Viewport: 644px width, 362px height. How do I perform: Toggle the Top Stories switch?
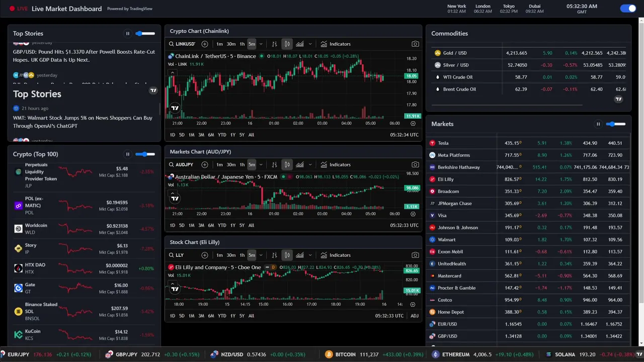[145, 34]
